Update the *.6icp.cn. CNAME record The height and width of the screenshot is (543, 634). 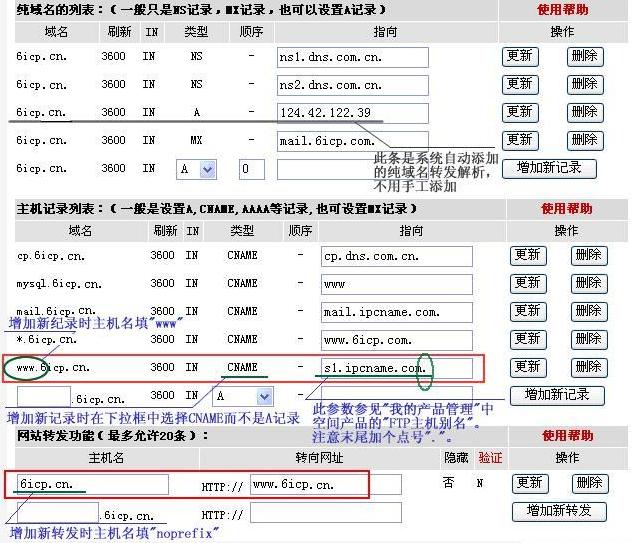coord(528,340)
